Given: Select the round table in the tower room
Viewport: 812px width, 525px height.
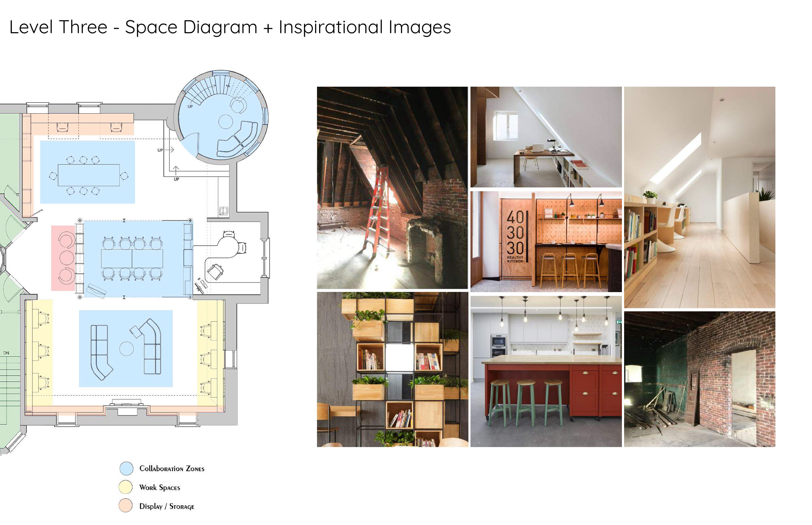Looking at the screenshot, I should 225,122.
